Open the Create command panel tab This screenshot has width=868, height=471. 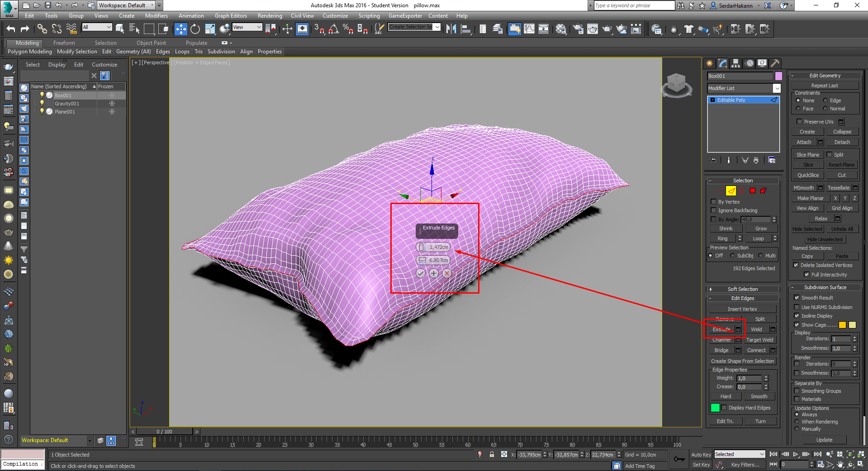click(x=709, y=63)
